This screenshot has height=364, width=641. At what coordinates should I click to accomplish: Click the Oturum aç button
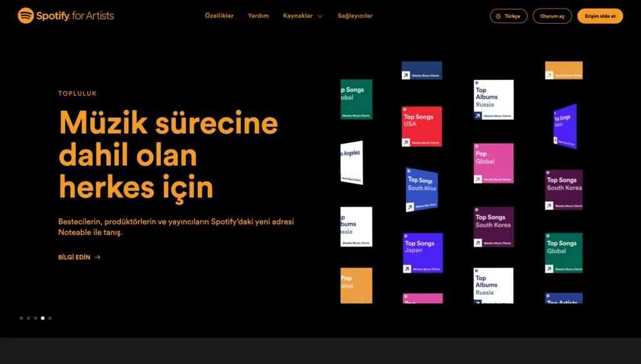(552, 16)
